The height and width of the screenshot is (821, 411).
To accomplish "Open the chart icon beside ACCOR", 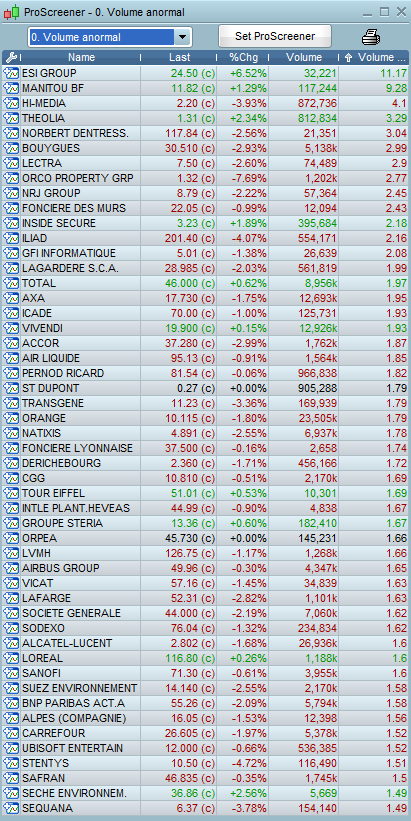I will (x=11, y=343).
